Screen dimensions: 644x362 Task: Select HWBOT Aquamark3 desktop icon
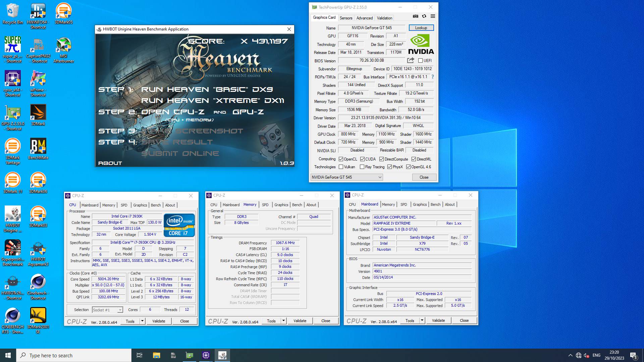[38, 253]
